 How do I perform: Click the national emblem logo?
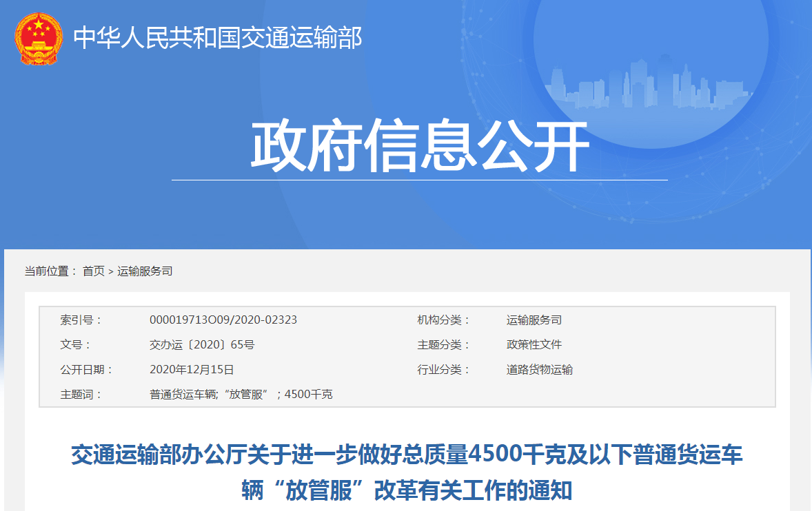pyautogui.click(x=39, y=39)
